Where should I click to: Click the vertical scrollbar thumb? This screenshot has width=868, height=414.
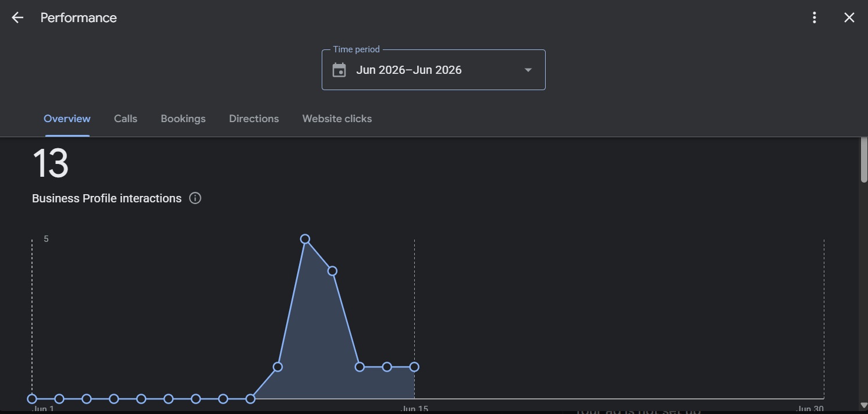(863, 160)
